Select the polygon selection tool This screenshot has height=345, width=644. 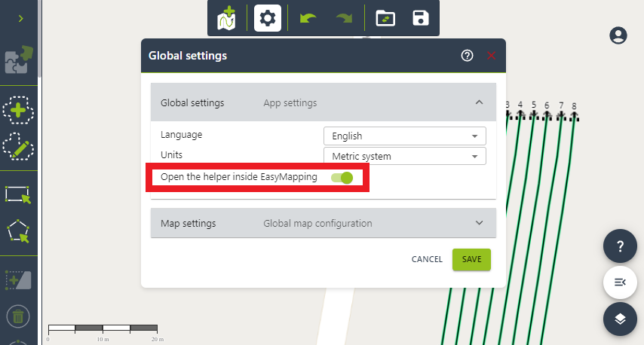point(19,232)
